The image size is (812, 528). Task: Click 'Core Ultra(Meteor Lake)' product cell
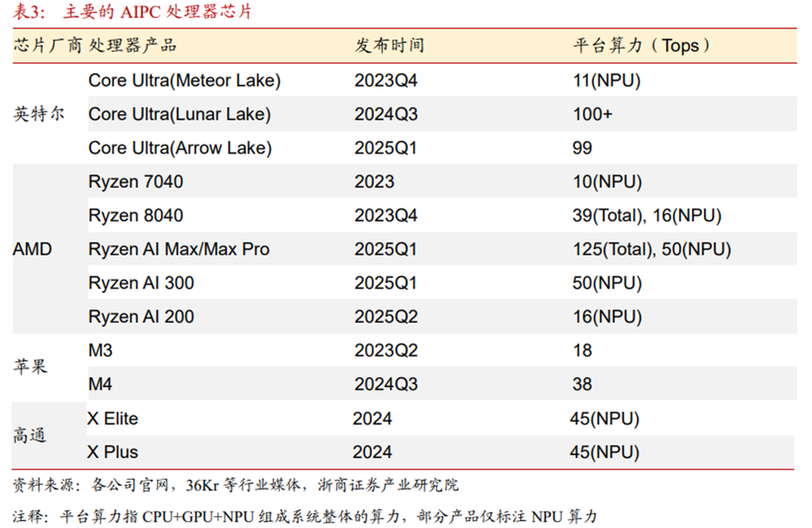[x=185, y=81]
